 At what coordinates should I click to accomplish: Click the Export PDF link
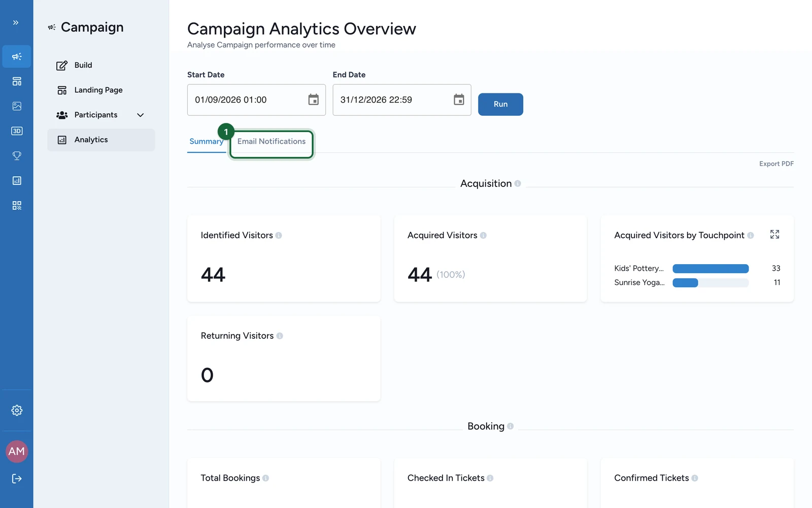point(776,164)
